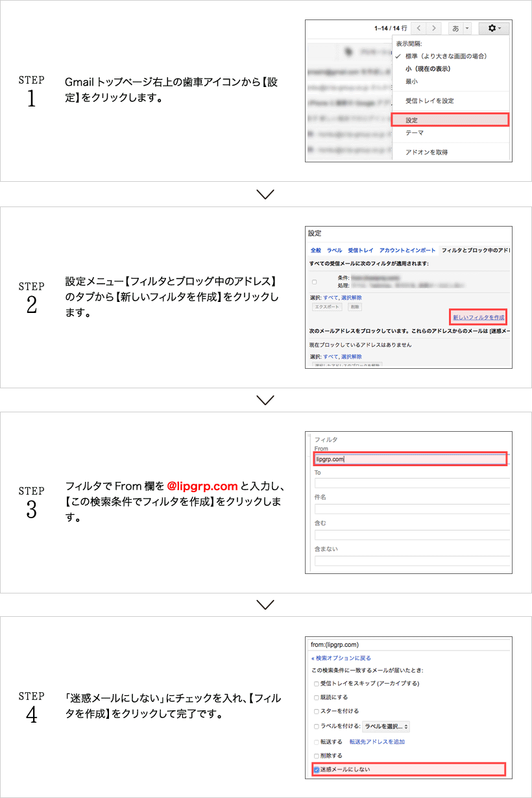Image resolution: width=532 pixels, height=798 pixels.
Task: Open the gear settings icon
Action: [494, 29]
